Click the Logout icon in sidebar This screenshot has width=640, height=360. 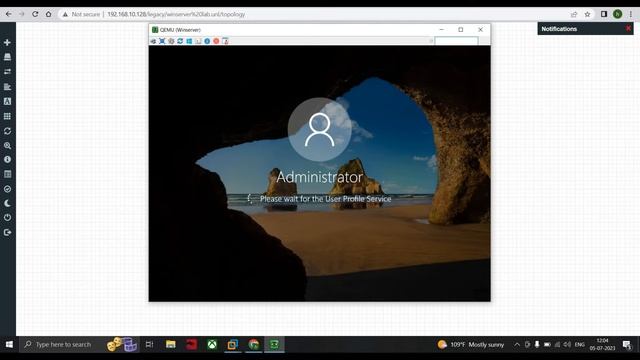click(x=7, y=232)
